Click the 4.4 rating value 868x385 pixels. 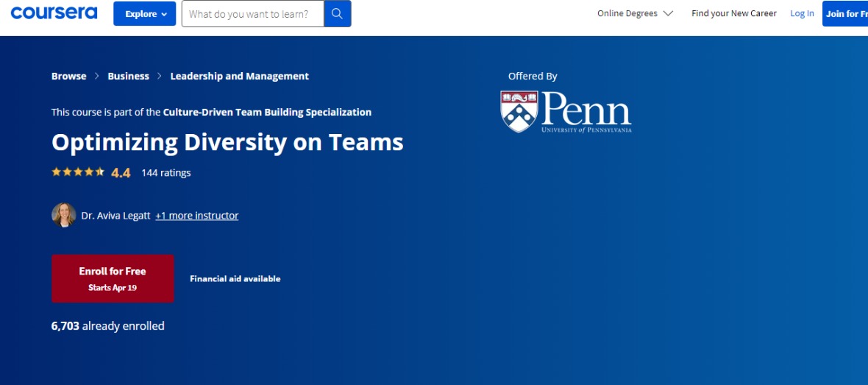coord(121,173)
